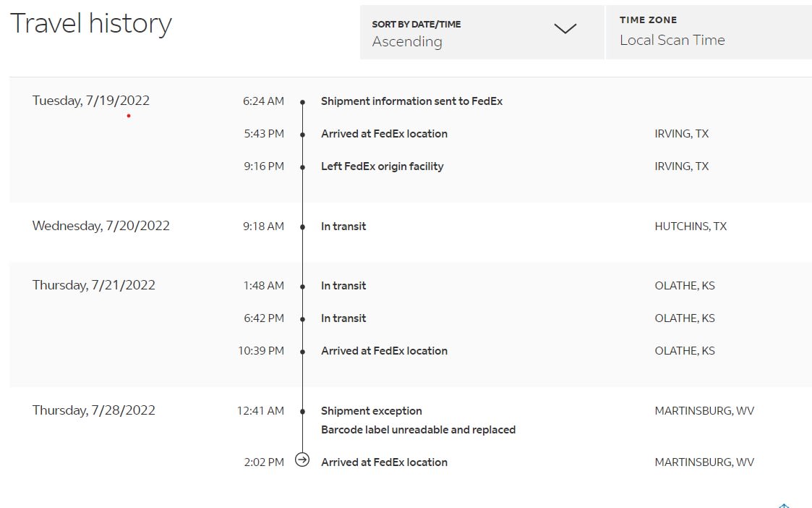Select the timeline dot beside 9:18 AM transit

302,226
